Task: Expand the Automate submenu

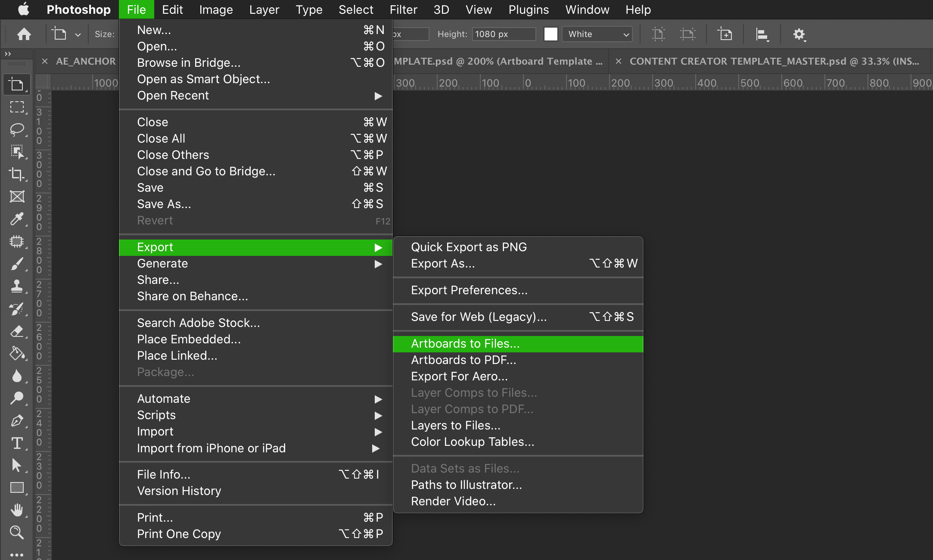Action: point(256,399)
